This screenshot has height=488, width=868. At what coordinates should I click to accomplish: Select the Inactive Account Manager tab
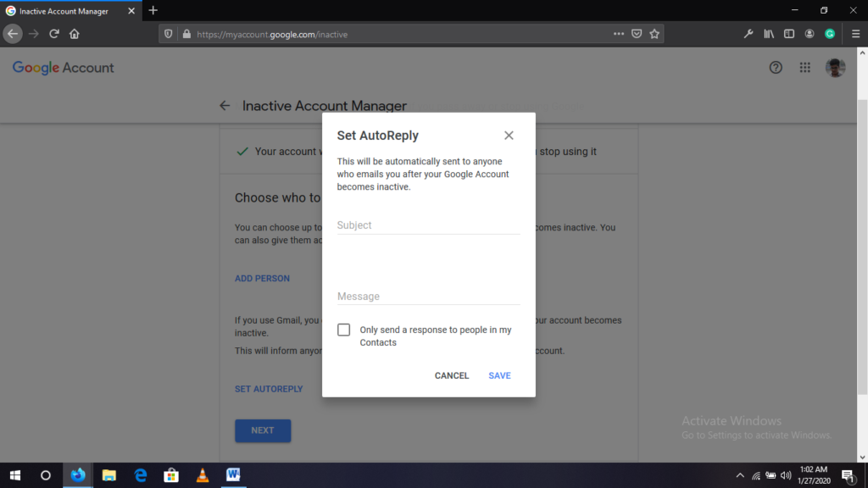tap(71, 11)
